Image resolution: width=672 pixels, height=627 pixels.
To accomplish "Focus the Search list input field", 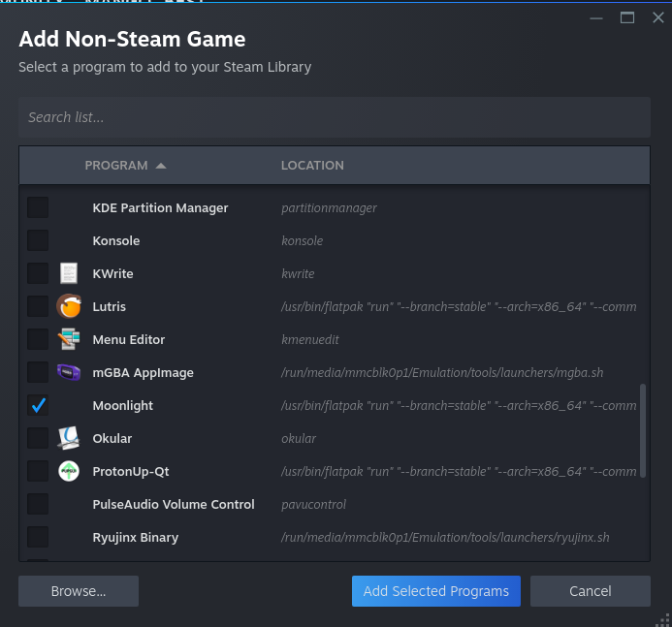I will click(x=334, y=117).
